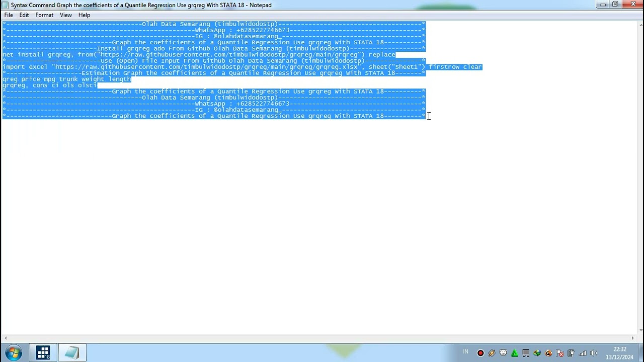Open network signal strength icon

(583, 353)
